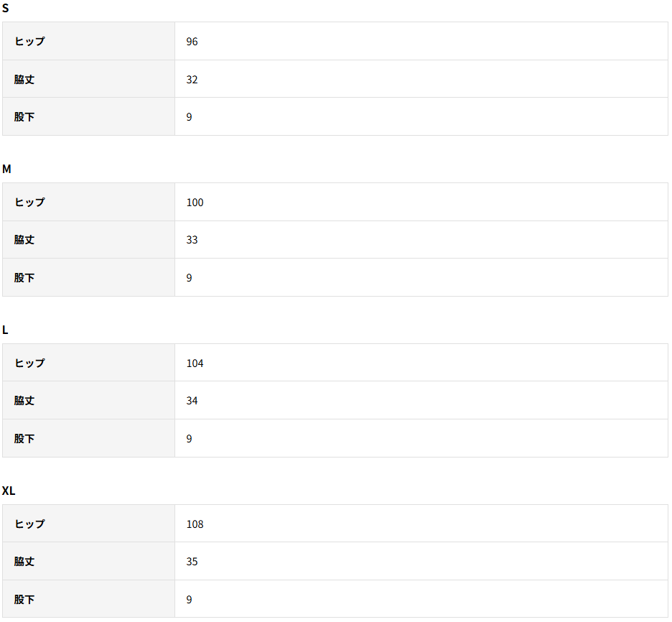Click the XL size heading
The height and width of the screenshot is (622, 672).
[9, 491]
